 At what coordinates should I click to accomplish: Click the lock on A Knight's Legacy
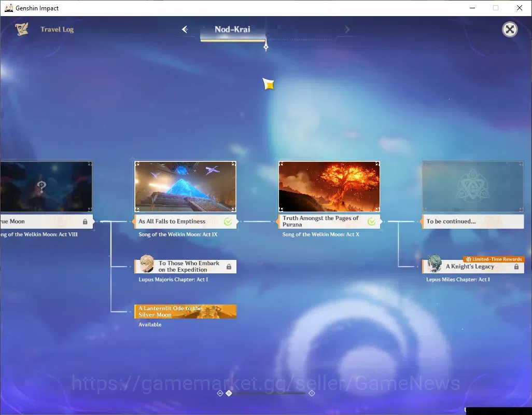click(516, 267)
